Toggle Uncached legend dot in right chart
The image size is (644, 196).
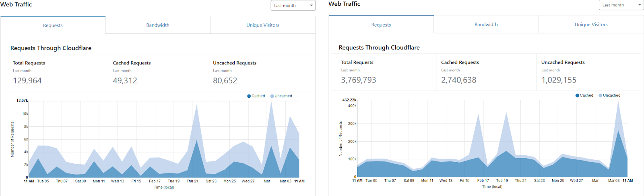[601, 95]
